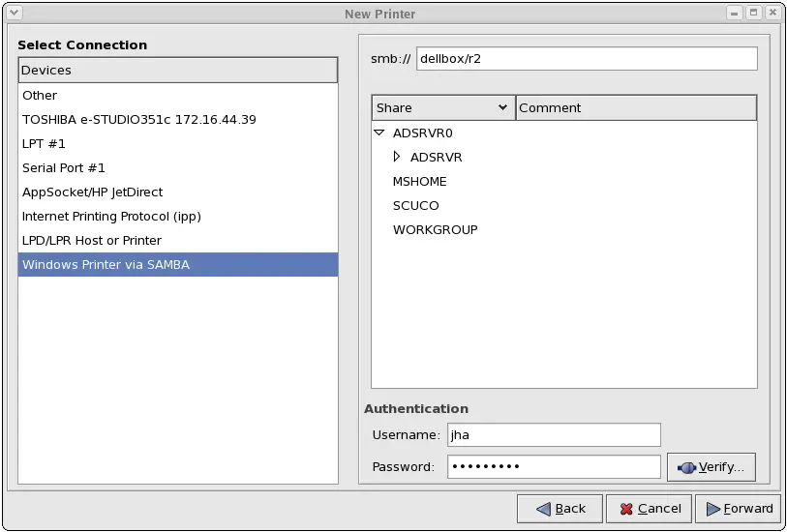The height and width of the screenshot is (532, 787).
Task: Go Back to the previous step
Action: (560, 509)
